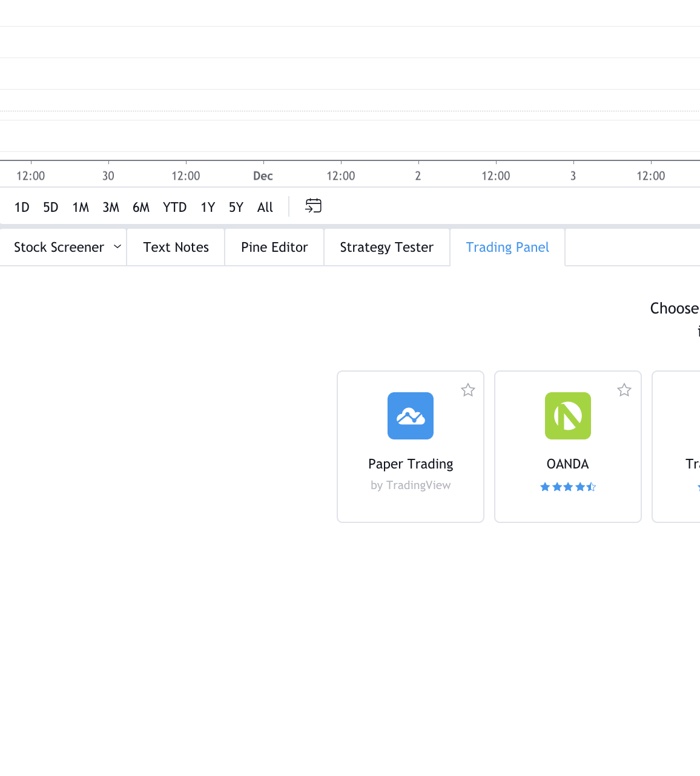Switch to the Strategy Tester tab
The height and width of the screenshot is (776, 700).
click(x=387, y=247)
